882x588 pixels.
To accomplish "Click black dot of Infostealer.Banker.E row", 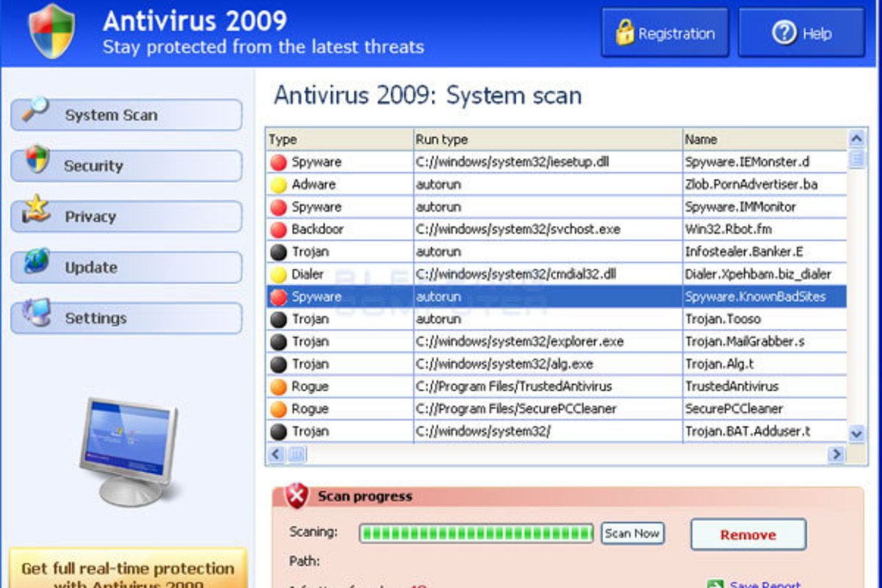I will [279, 252].
